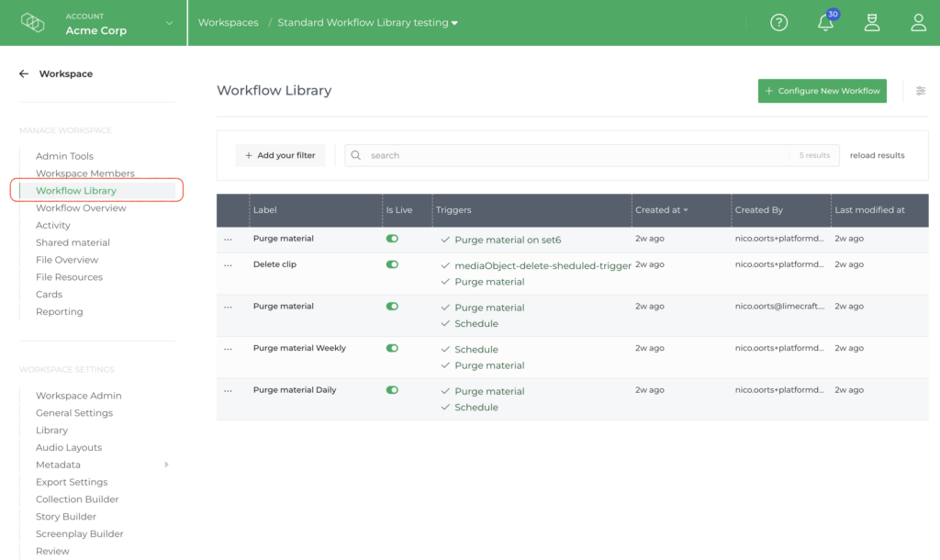Viewport: 940px width, 560px height.
Task: Open Screenplay Builder settings
Action: point(79,534)
